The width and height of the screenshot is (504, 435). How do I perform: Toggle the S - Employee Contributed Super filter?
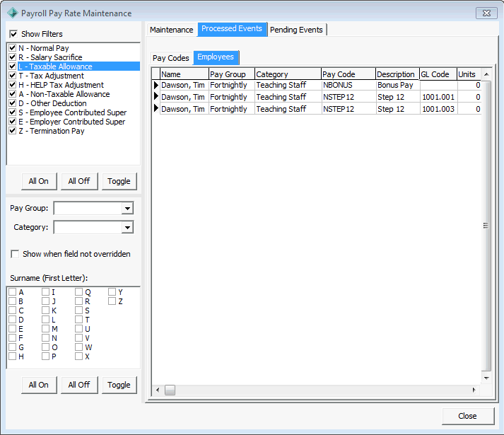[x=12, y=112]
